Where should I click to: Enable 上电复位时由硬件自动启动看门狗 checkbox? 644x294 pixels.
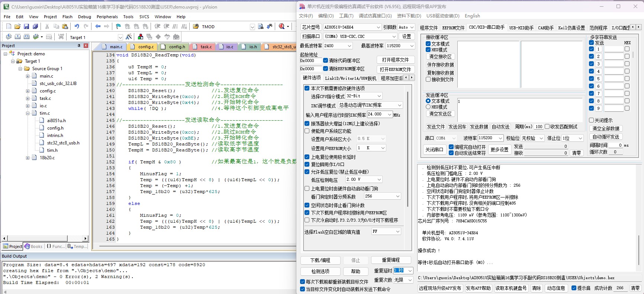click(307, 189)
